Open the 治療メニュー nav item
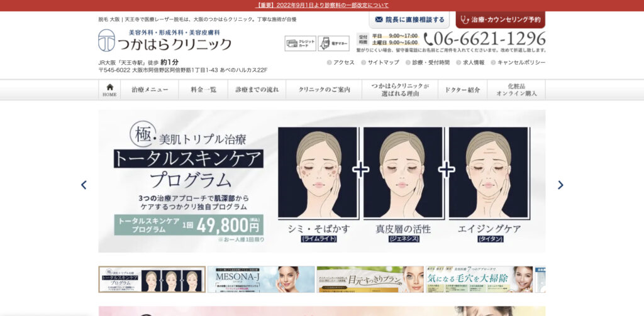Viewport: 644px width, 316px height. point(150,90)
